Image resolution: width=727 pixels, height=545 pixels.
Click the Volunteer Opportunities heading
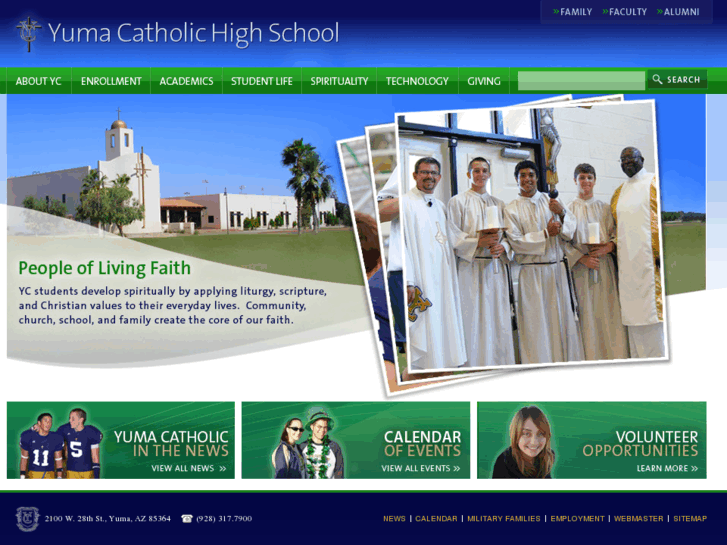click(640, 443)
